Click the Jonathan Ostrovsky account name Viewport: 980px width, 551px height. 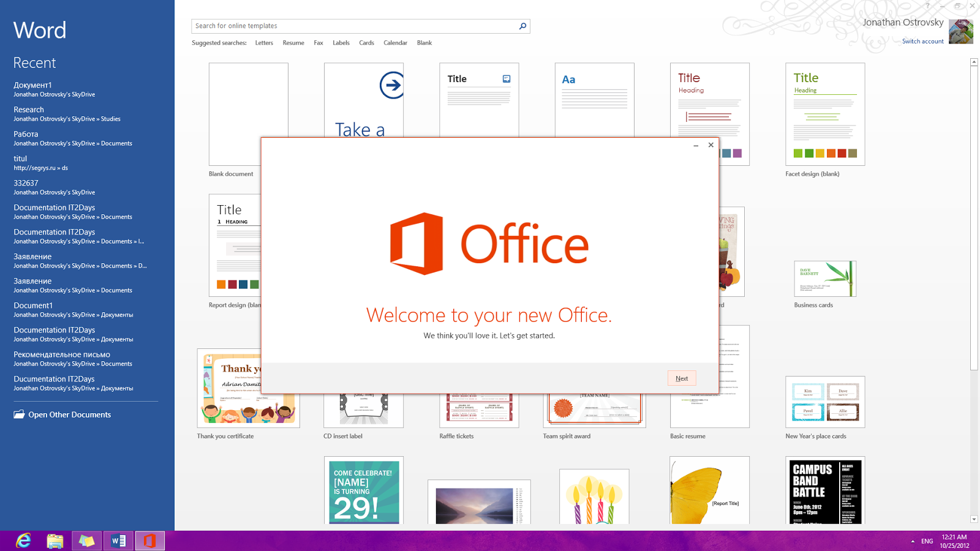(x=903, y=23)
